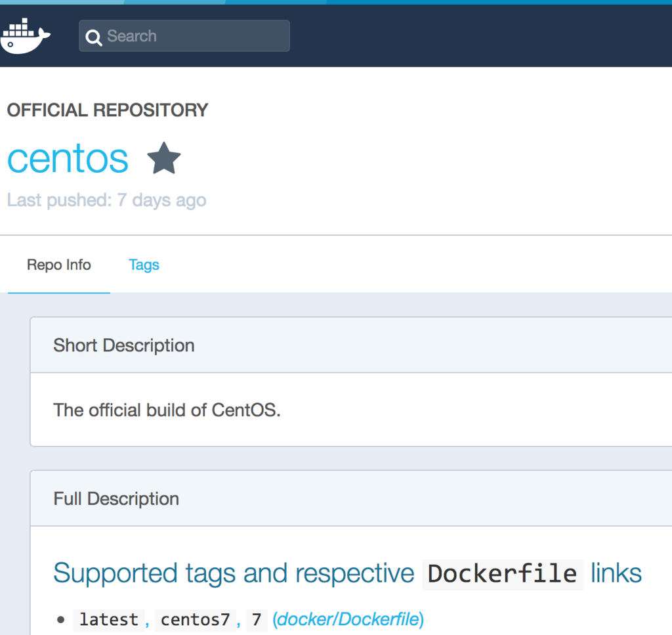Screen dimensions: 672x635
Task: Click 'The official build of CentOS.' text
Action: pos(167,410)
